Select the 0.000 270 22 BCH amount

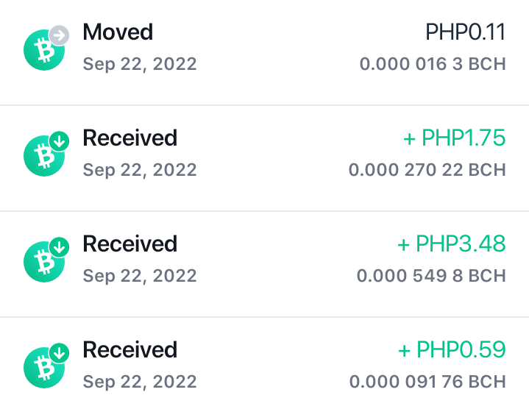click(x=427, y=170)
